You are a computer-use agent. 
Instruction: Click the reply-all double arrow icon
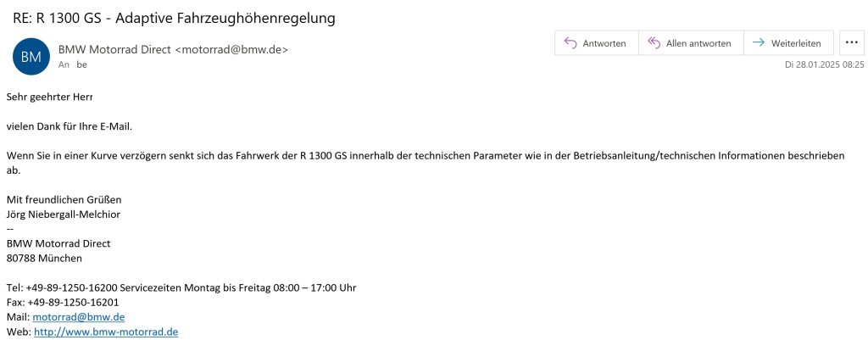point(654,43)
